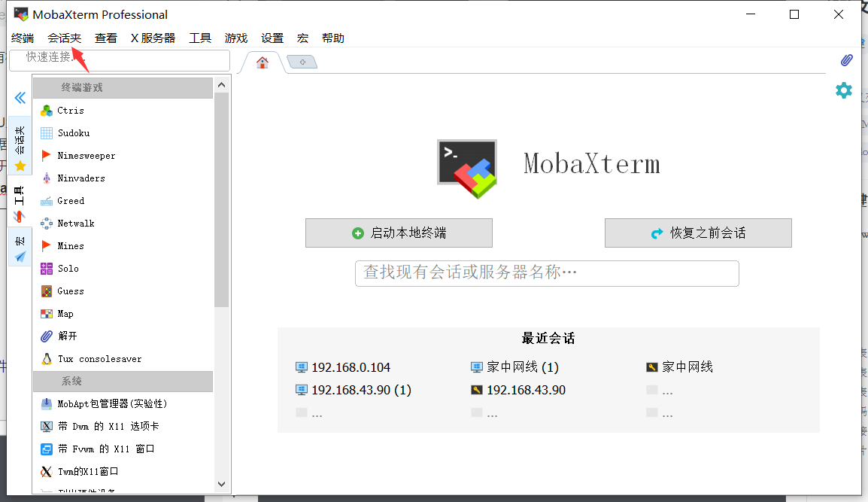Image resolution: width=868 pixels, height=502 pixels.
Task: Open the 帮助 menu
Action: click(x=333, y=38)
